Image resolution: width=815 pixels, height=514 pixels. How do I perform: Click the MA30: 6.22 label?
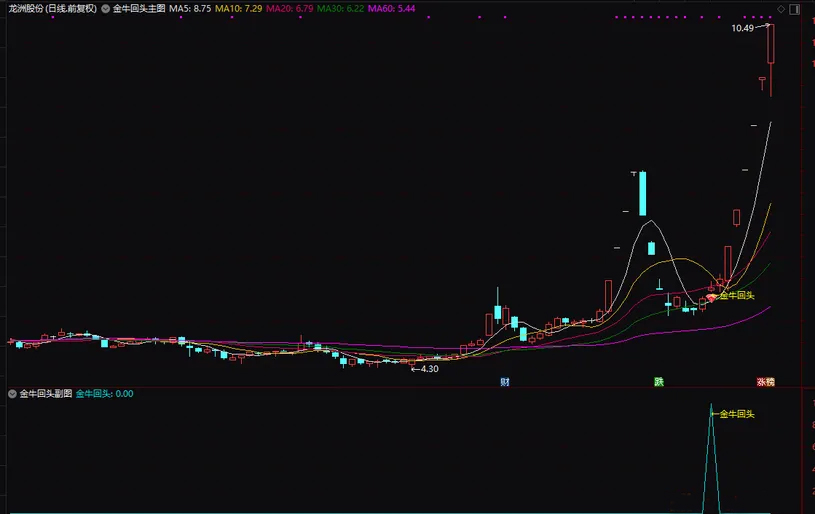pyautogui.click(x=340, y=8)
